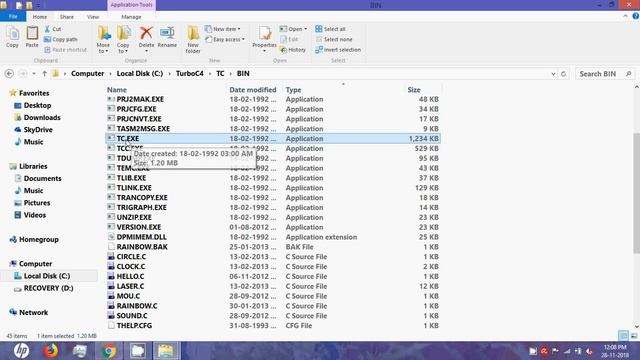Click Select none
Screen dimensions: 640x360
click(334, 40)
